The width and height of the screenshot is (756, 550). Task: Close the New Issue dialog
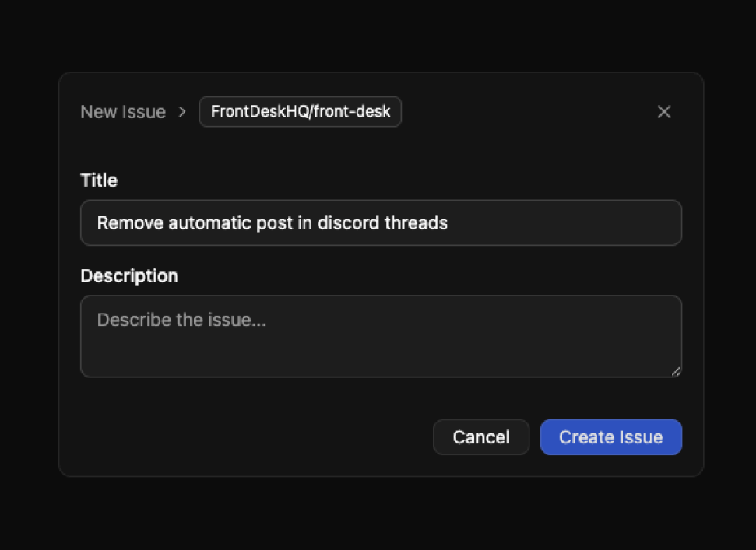pos(664,112)
